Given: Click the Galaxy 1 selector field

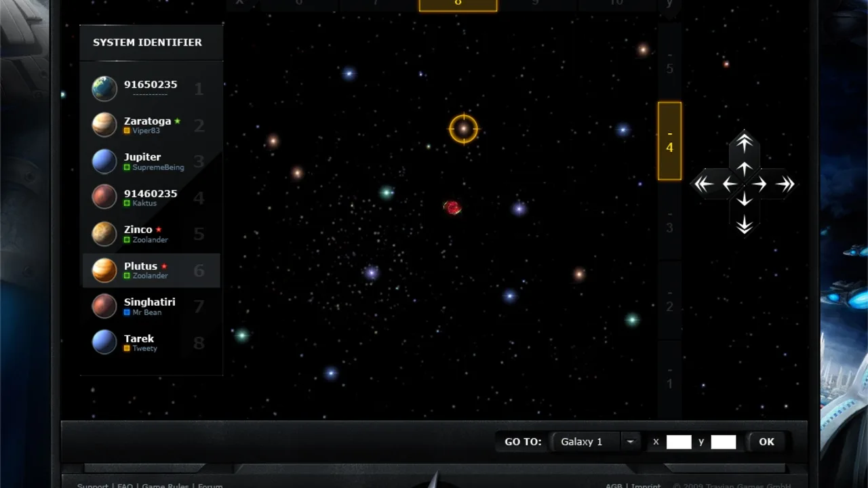Looking at the screenshot, I should (x=585, y=442).
